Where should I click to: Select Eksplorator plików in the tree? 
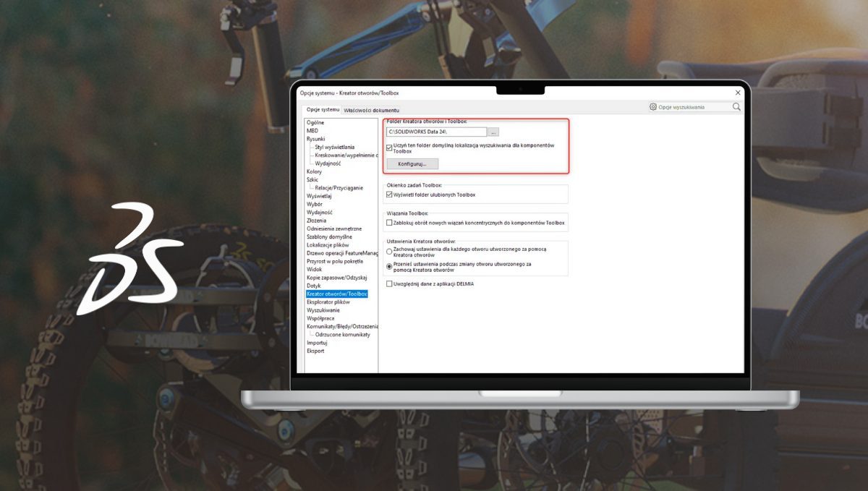point(328,302)
